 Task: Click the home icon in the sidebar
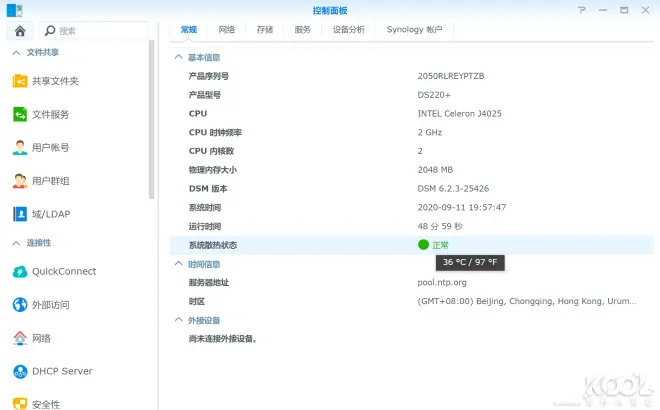pos(20,31)
